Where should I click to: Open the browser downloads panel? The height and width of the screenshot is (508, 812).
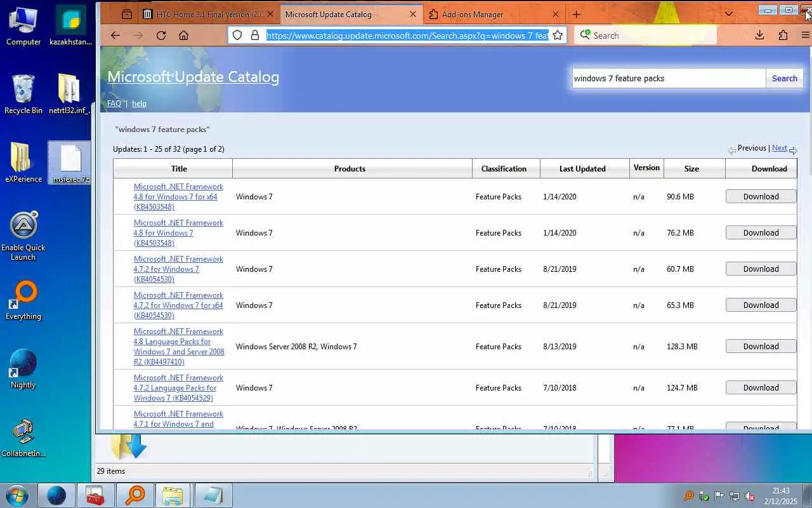coord(759,36)
